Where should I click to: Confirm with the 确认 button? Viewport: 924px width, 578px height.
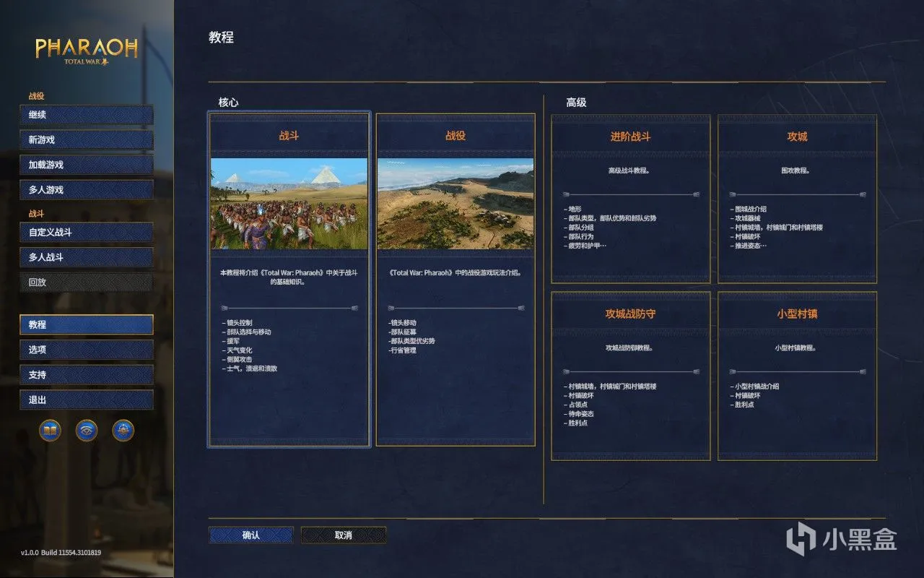pos(251,535)
